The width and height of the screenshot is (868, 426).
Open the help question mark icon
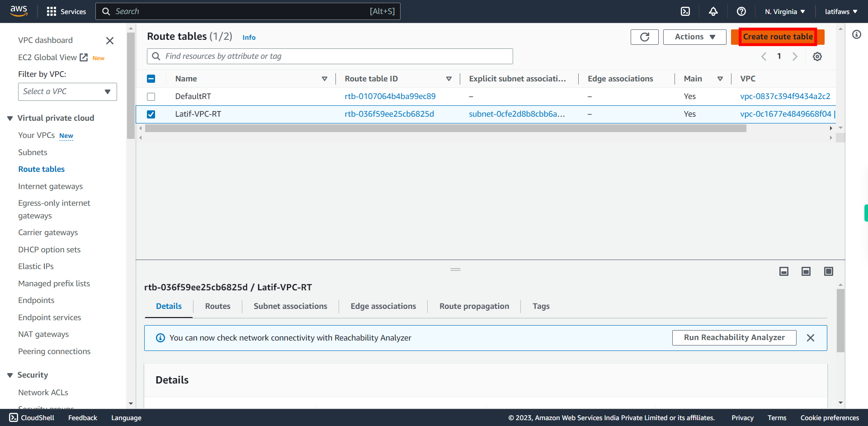click(741, 11)
